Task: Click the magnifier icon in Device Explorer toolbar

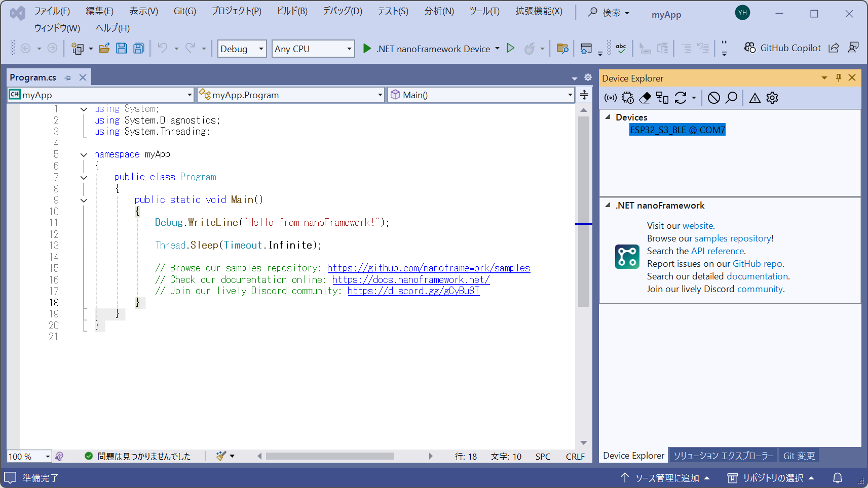Action: pyautogui.click(x=731, y=98)
